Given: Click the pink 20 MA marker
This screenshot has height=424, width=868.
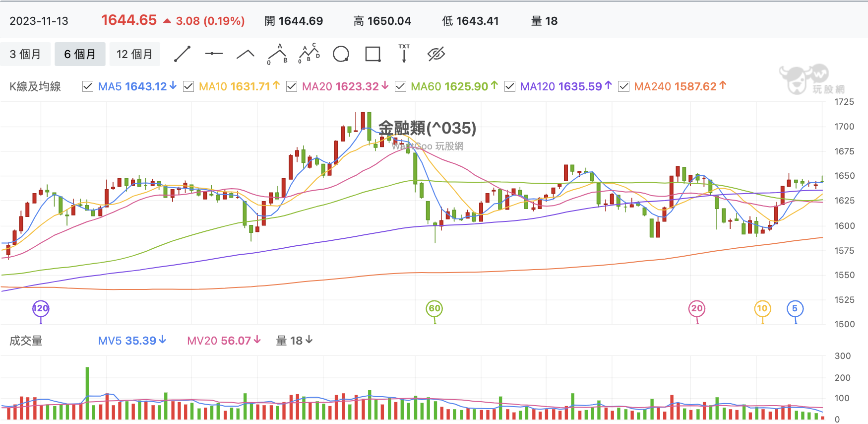Looking at the screenshot, I should (697, 309).
